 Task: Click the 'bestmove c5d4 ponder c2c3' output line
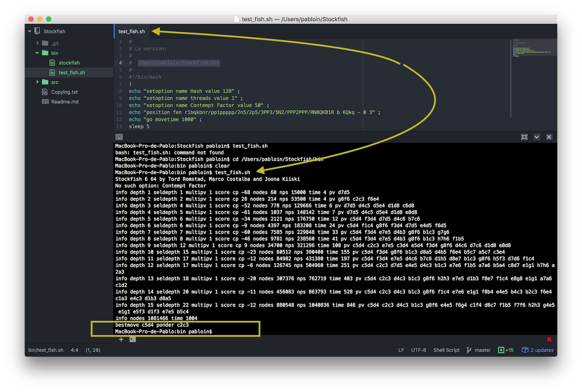(x=152, y=325)
